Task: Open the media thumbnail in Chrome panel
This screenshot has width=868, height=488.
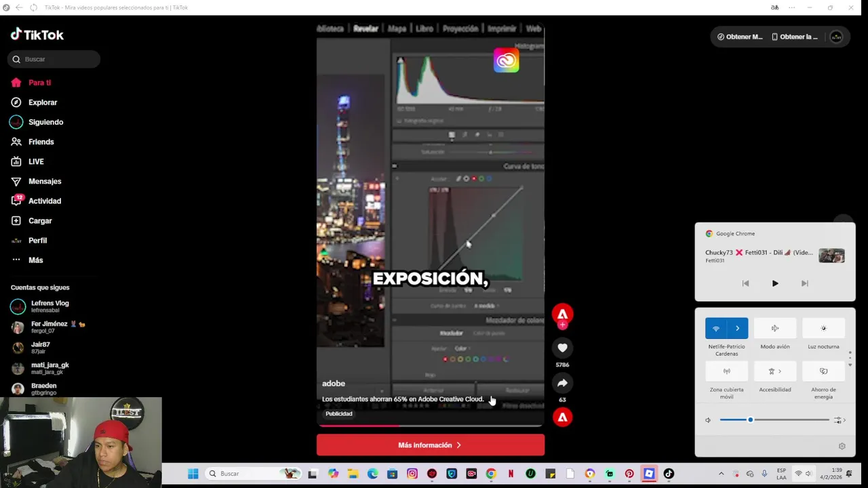Action: tap(831, 256)
